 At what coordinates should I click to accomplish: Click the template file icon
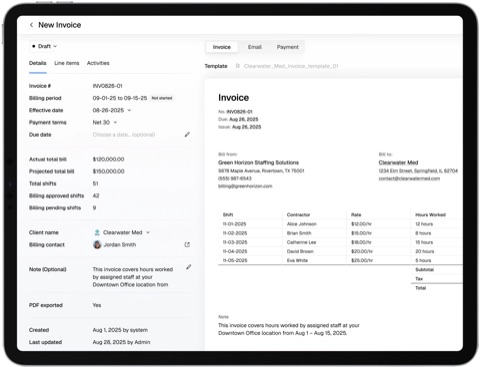[x=238, y=66]
